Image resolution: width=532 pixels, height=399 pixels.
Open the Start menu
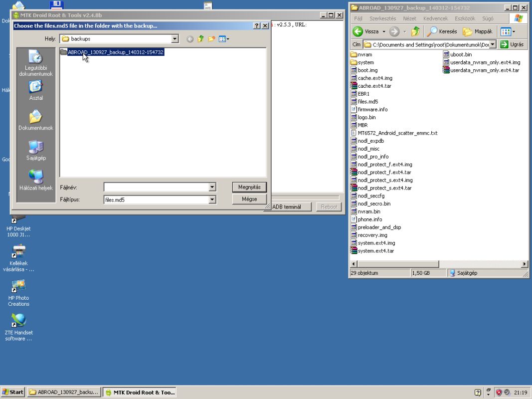click(12, 392)
